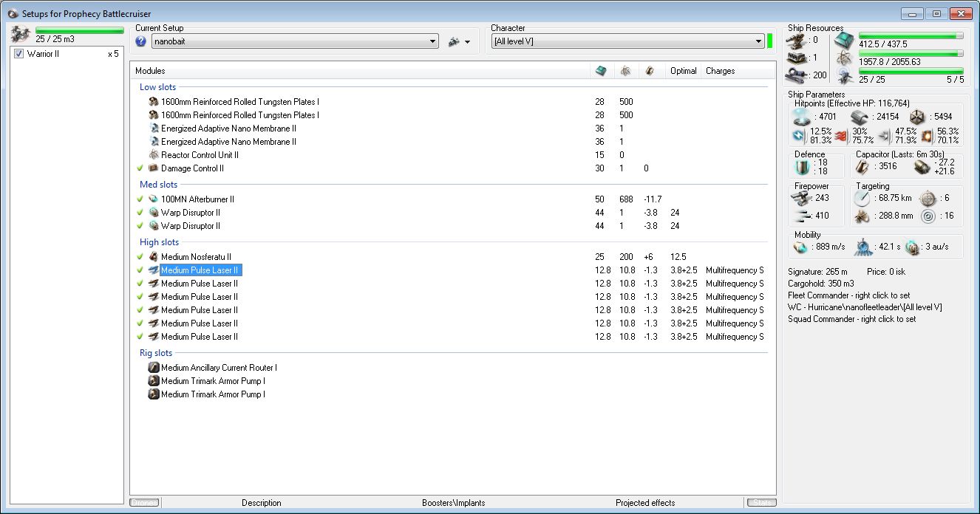The height and width of the screenshot is (514, 980).
Task: Click the Stats button at bottom right
Action: (760, 503)
